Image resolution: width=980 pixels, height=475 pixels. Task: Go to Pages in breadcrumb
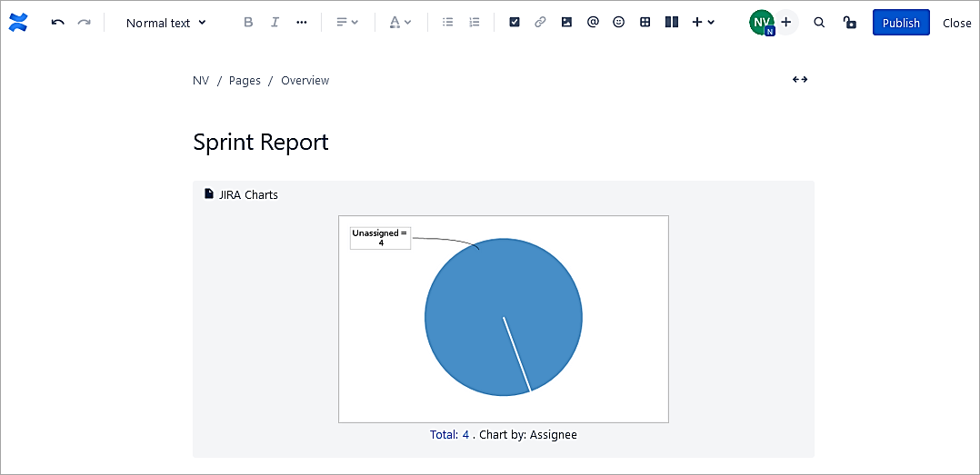[245, 81]
